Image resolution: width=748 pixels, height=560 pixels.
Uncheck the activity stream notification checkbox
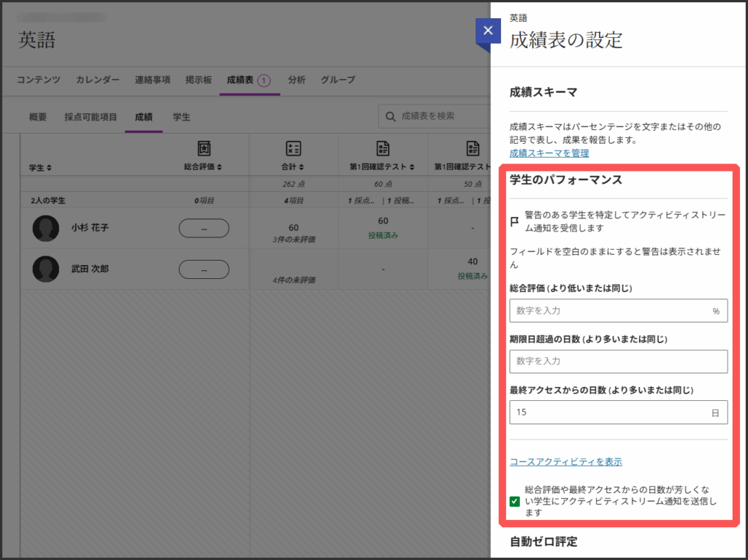point(515,502)
